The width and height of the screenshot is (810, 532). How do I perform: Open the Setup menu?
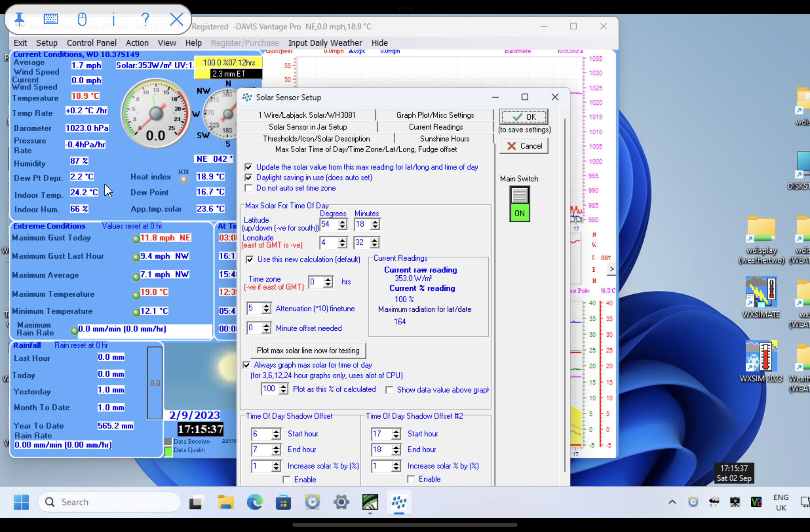coord(46,43)
